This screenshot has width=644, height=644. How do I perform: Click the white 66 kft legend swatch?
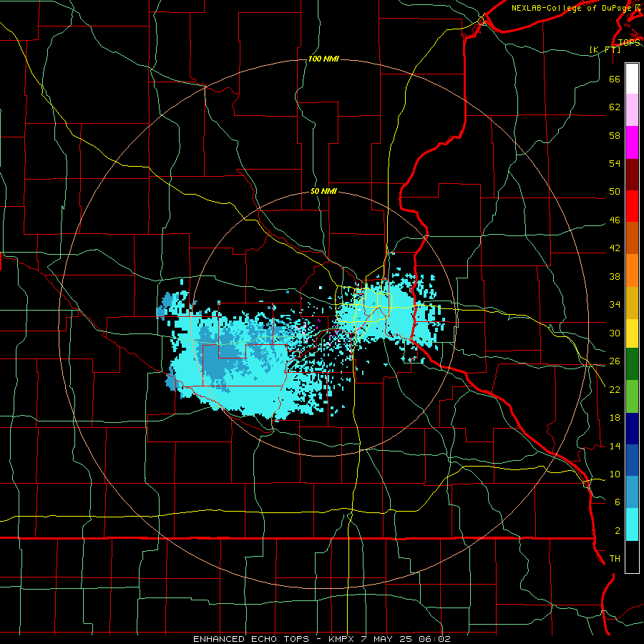[x=632, y=79]
